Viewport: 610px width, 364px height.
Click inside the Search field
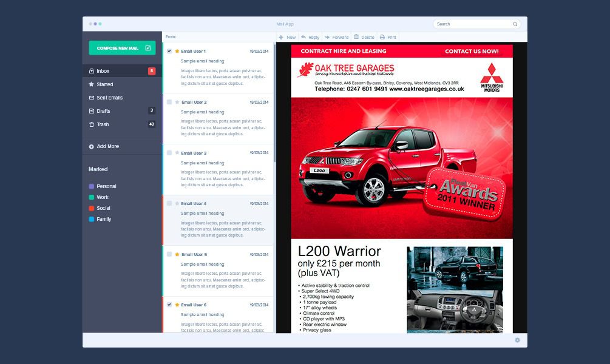tap(477, 24)
